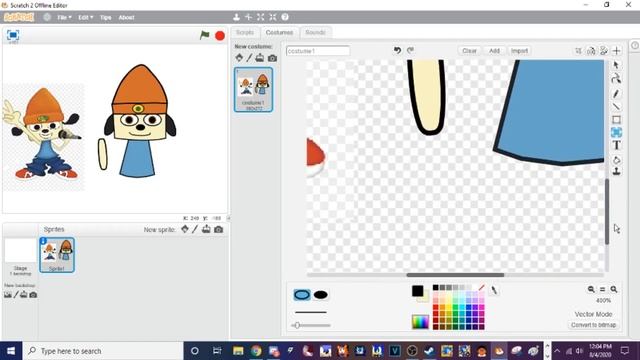Open the About menu item

pos(127,18)
